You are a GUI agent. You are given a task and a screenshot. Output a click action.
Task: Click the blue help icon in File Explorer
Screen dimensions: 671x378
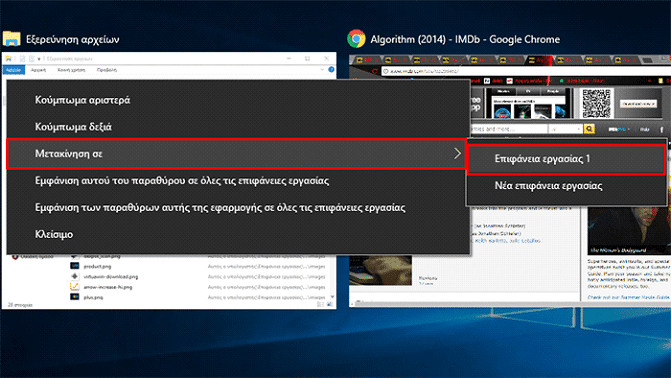[331, 69]
